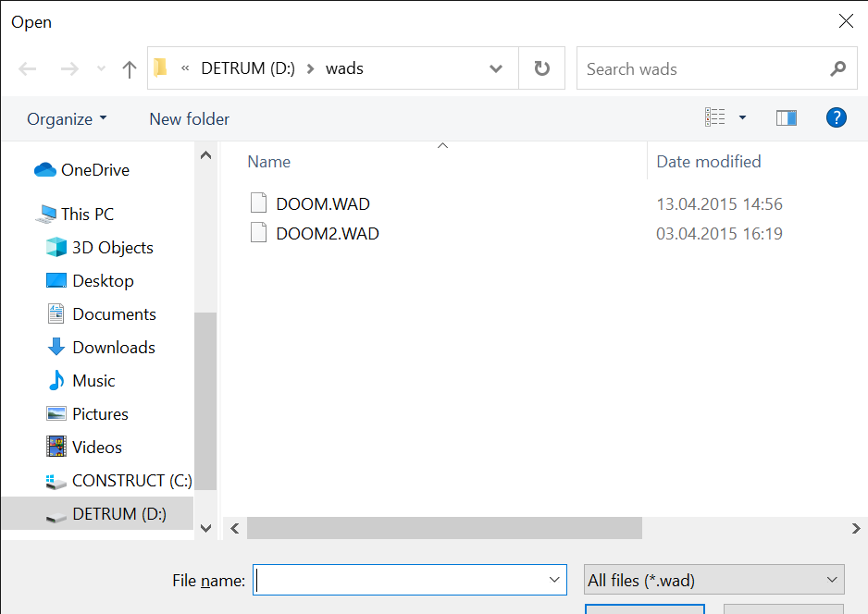Click the Music note icon
Screen dimensions: 868x614
point(56,381)
